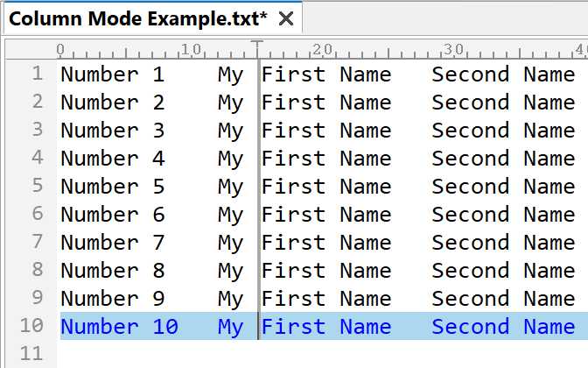Close the Column Mode Example.txt tab
The height and width of the screenshot is (368, 588).
point(286,18)
